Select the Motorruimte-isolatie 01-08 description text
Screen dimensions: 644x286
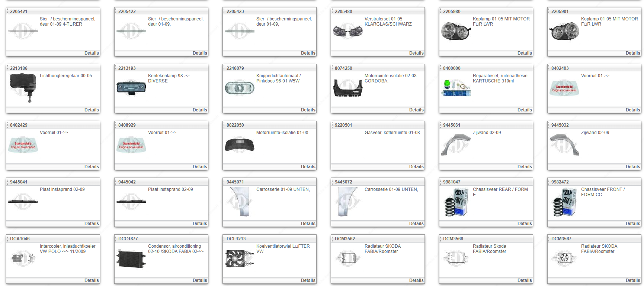coord(282,133)
